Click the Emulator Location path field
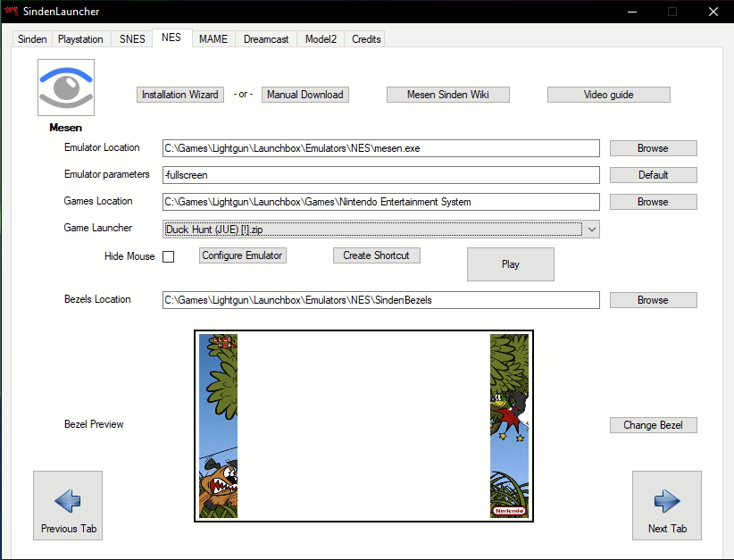Viewport: 734px width, 560px height. coord(381,148)
